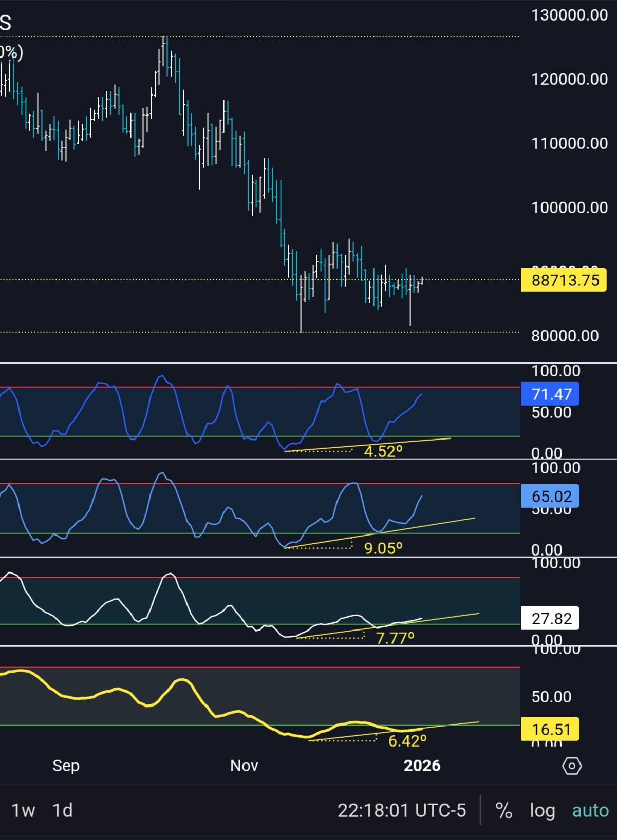The height and width of the screenshot is (840, 617).
Task: Select indicator value label 71.47
Action: point(550,394)
